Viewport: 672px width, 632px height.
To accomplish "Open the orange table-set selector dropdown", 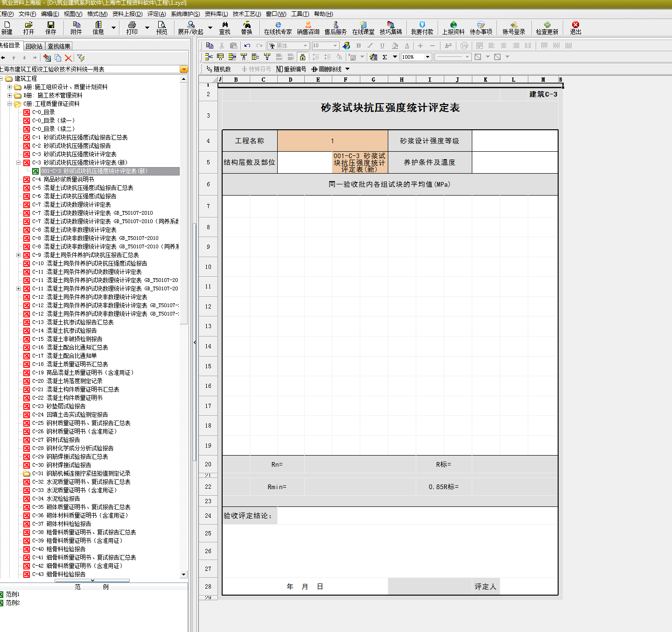I will tap(184, 69).
